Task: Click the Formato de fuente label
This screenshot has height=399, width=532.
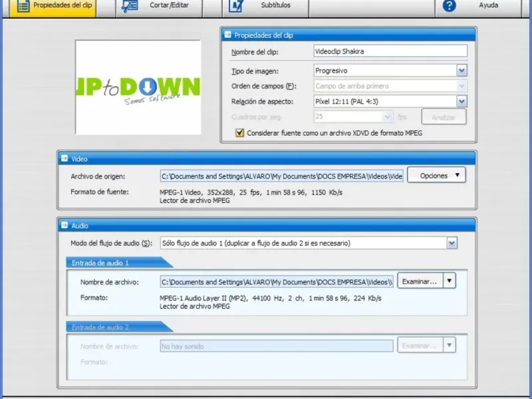Action: (x=100, y=192)
